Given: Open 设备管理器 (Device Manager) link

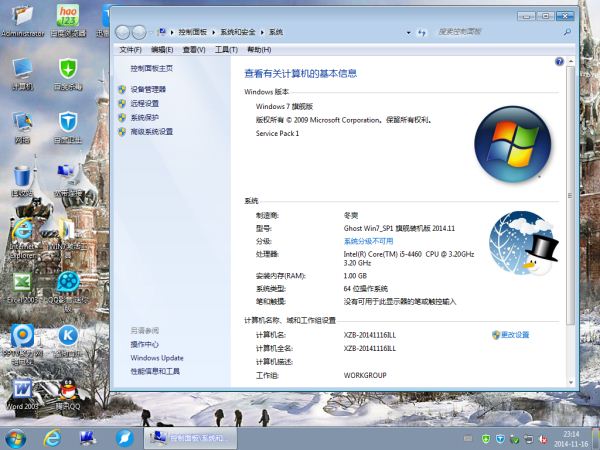Looking at the screenshot, I should pos(148,90).
